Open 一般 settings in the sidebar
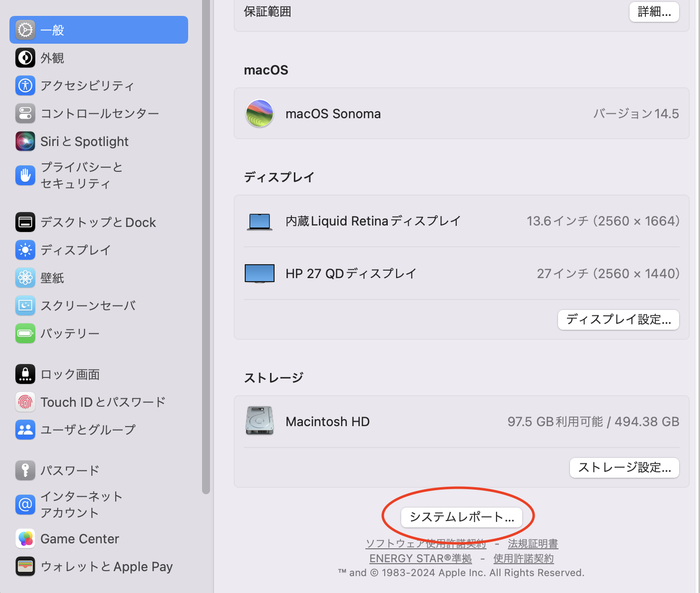The image size is (700, 593). 99,30
